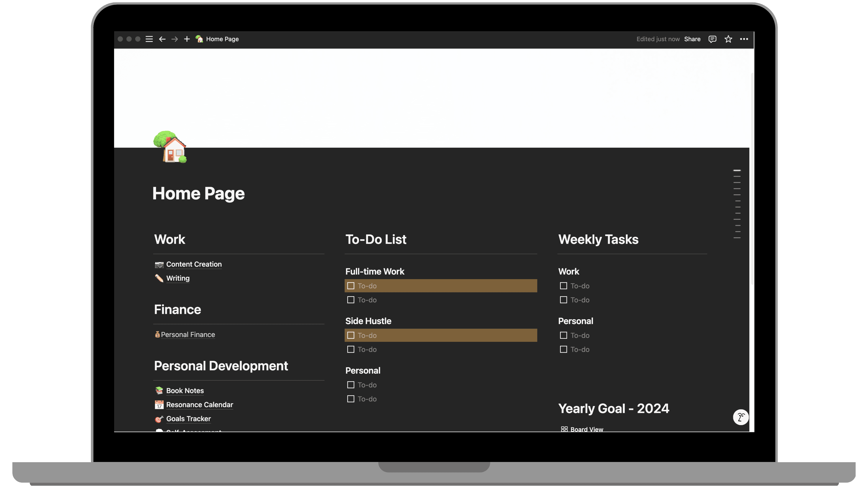Go back with the left arrow
Viewport: 868px width, 488px height.
coord(162,39)
